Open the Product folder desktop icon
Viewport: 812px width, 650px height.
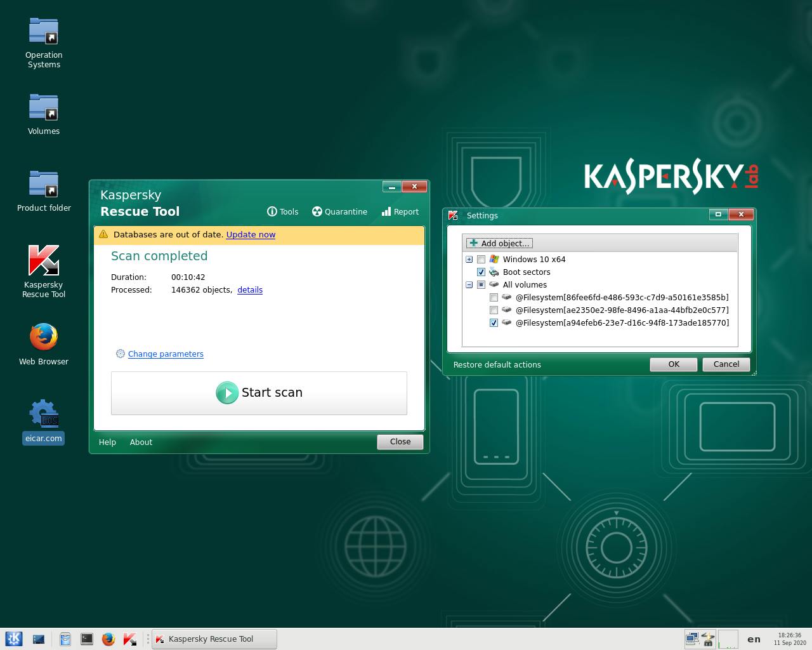44,190
